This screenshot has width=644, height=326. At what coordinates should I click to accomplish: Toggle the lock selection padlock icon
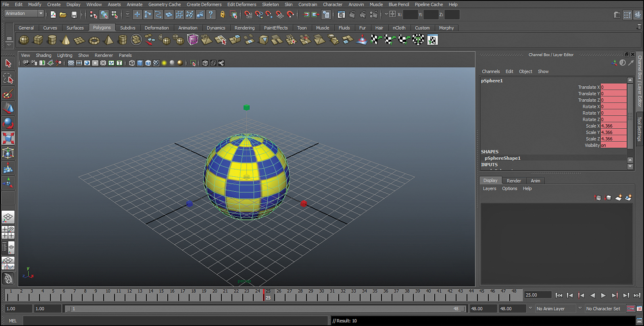click(x=222, y=15)
